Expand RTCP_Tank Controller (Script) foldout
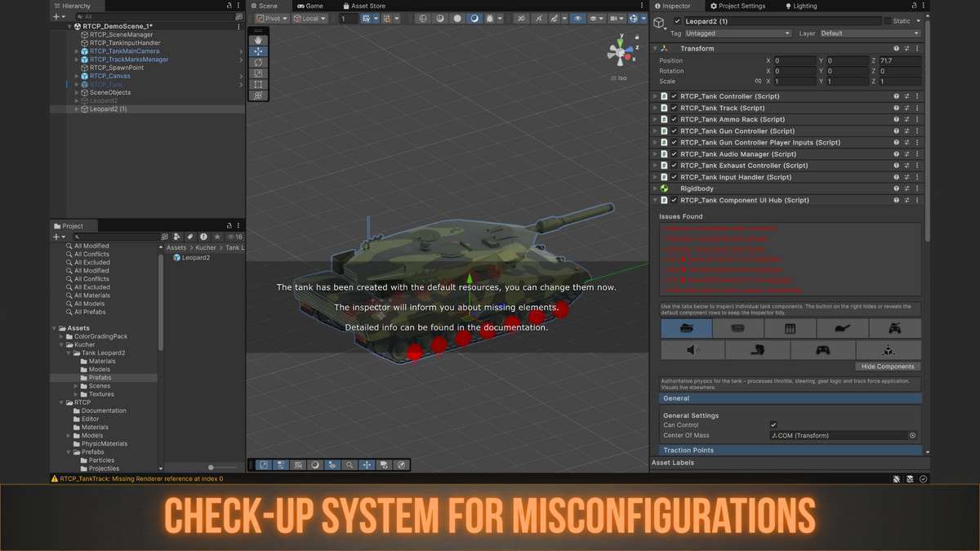This screenshot has height=551, width=980. point(655,96)
